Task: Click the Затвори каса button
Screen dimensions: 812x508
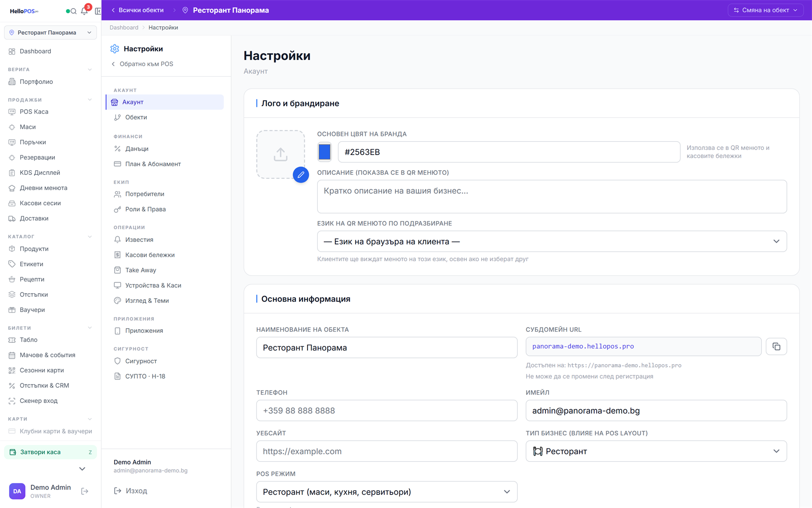Action: point(50,452)
